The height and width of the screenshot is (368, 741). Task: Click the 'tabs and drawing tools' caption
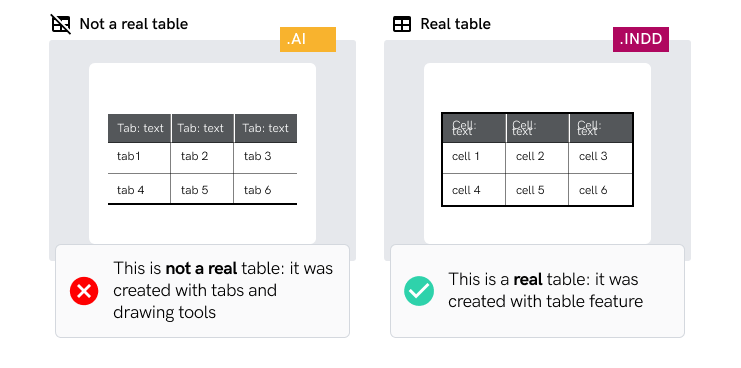coord(195,301)
